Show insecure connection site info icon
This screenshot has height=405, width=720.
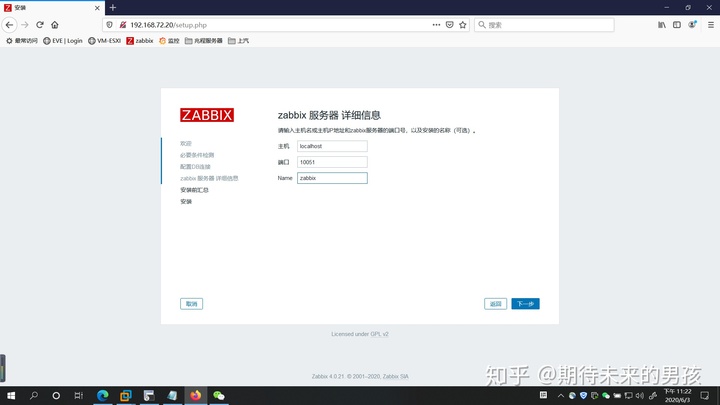point(123,25)
